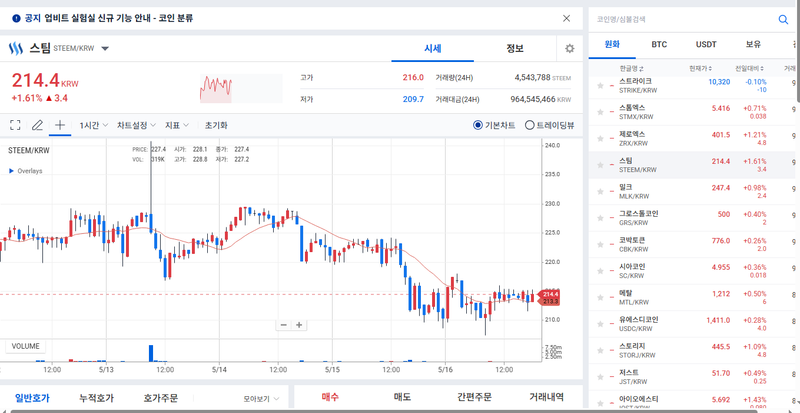Click the VOLUME label on chart
This screenshot has height=413, width=800.
[x=26, y=346]
